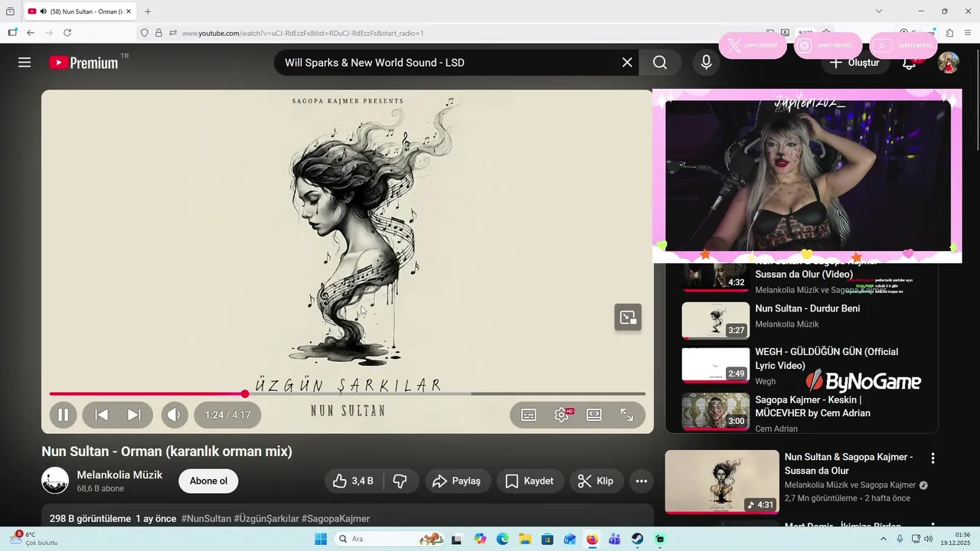Open the notifications bell
This screenshot has height=551, width=980.
pos(909,64)
